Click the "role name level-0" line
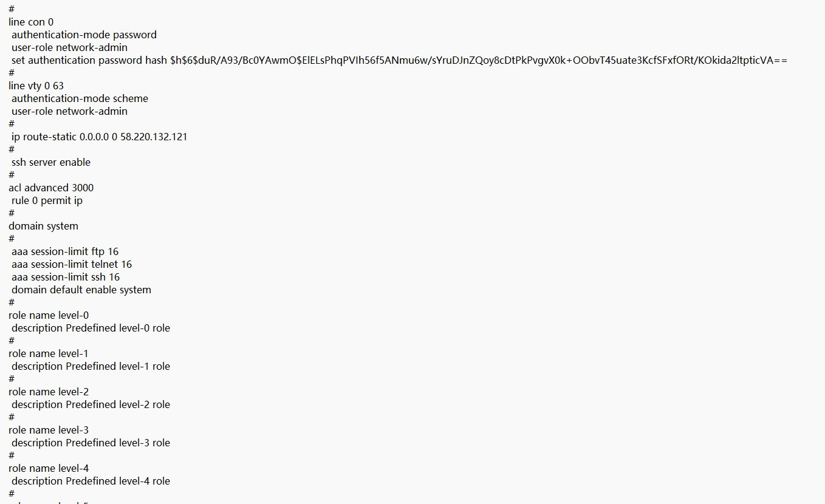 [49, 315]
